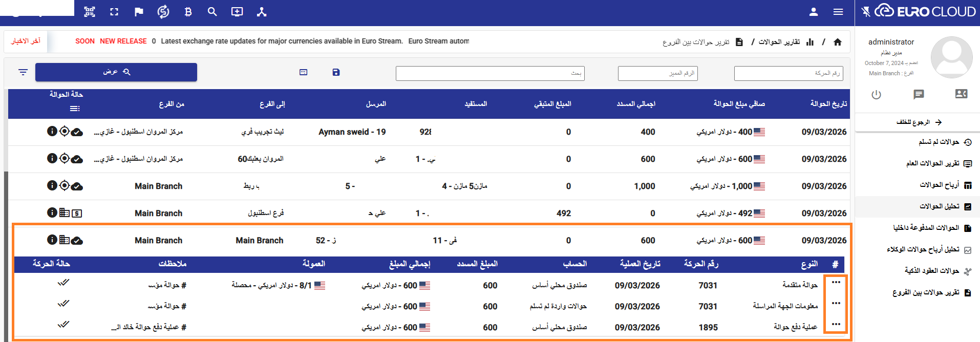Open the حالة الحوالة column list menu
The height and width of the screenshot is (342, 980).
tap(75, 109)
